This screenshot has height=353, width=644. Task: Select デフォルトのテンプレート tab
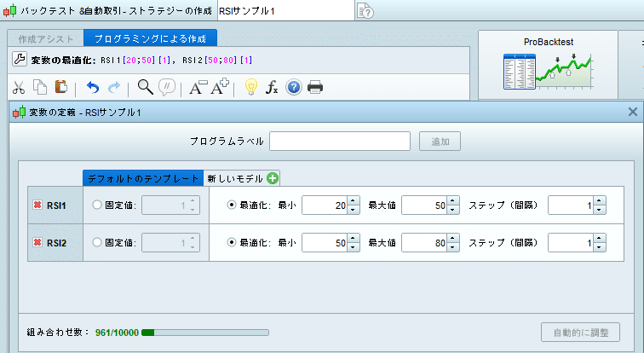pos(143,178)
